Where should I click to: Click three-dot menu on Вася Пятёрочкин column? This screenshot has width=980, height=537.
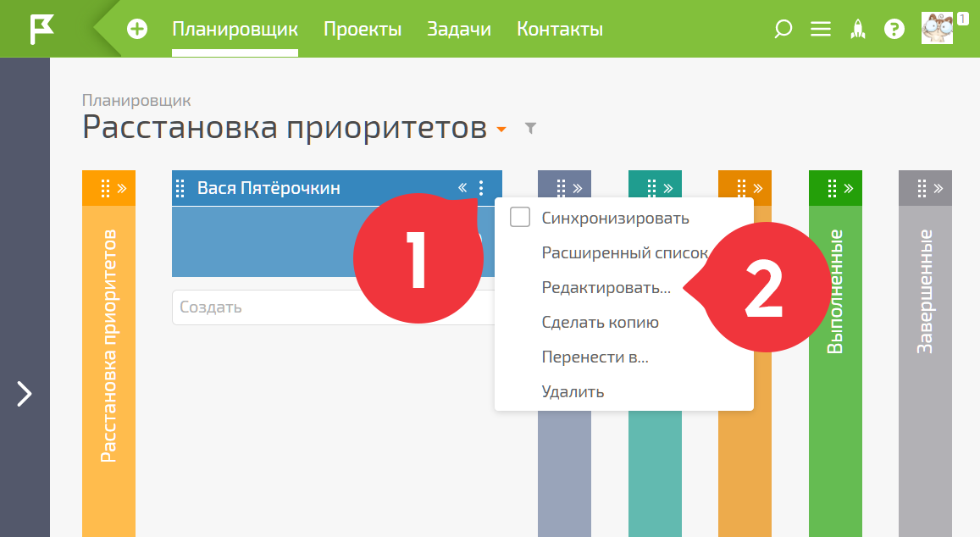pos(481,187)
